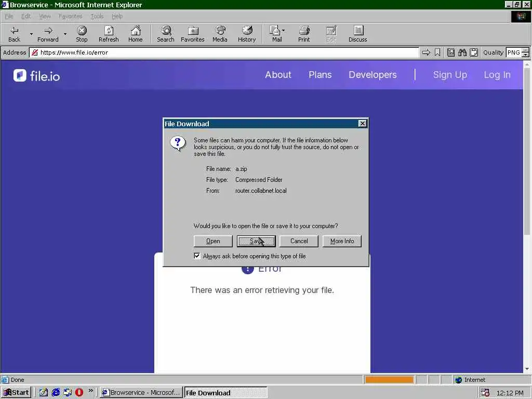The image size is (532, 399).
Task: Click the Log In link
Action: (497, 75)
